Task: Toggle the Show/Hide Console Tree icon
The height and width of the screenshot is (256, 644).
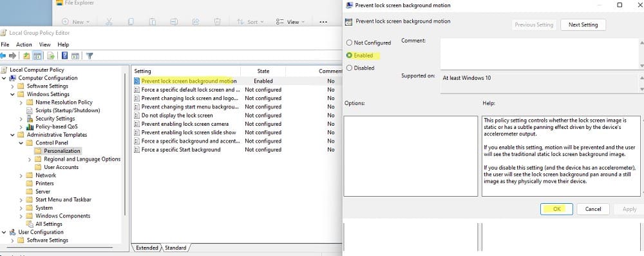Action: tap(37, 55)
